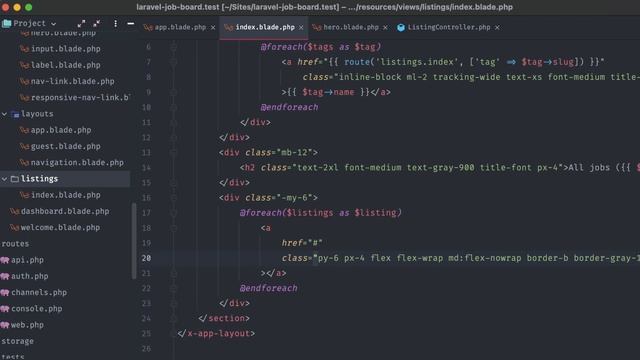Viewport: 640px width, 360px height.
Task: Close the index.blade.php tab
Action: (301, 27)
